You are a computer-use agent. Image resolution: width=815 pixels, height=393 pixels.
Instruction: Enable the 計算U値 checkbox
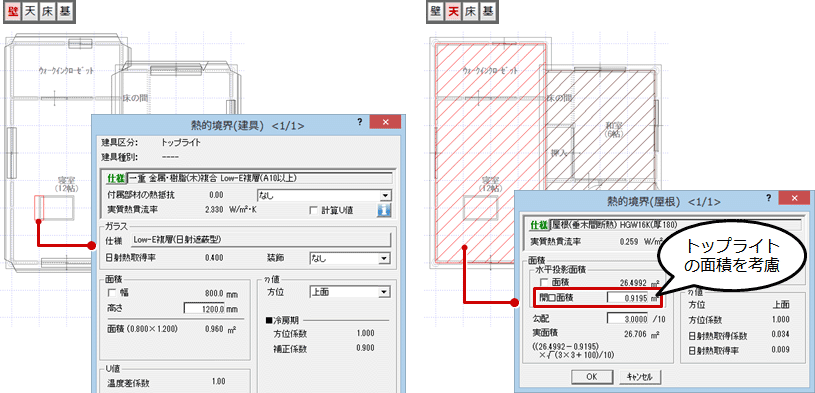tap(313, 211)
